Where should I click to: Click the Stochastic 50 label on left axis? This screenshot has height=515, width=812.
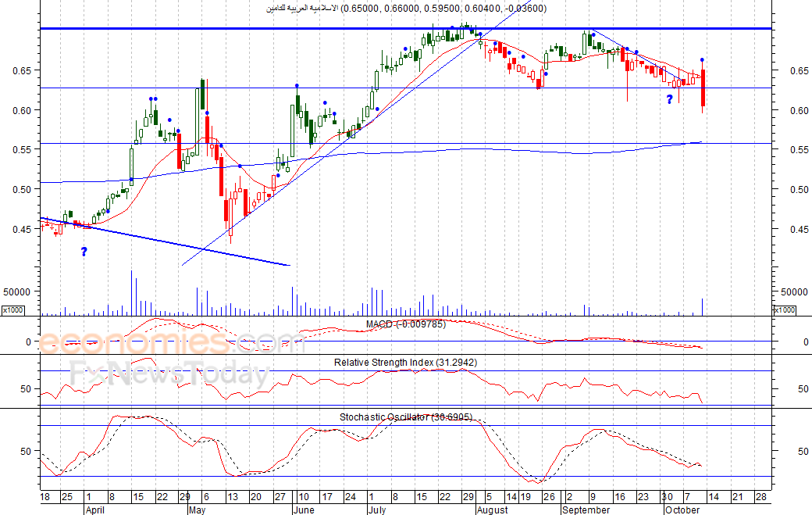tap(27, 451)
